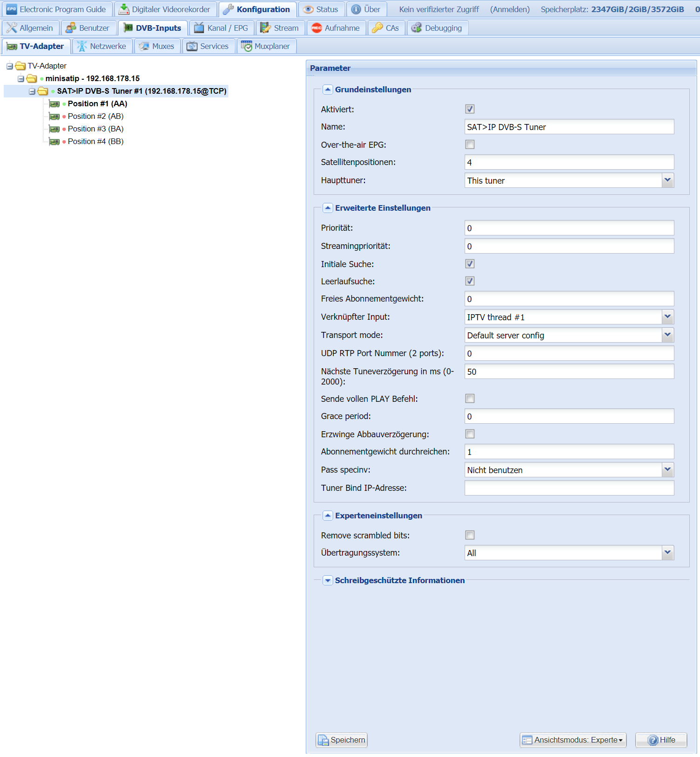Click the eye icon on the Status tab
The image size is (700, 757).
[x=309, y=9]
